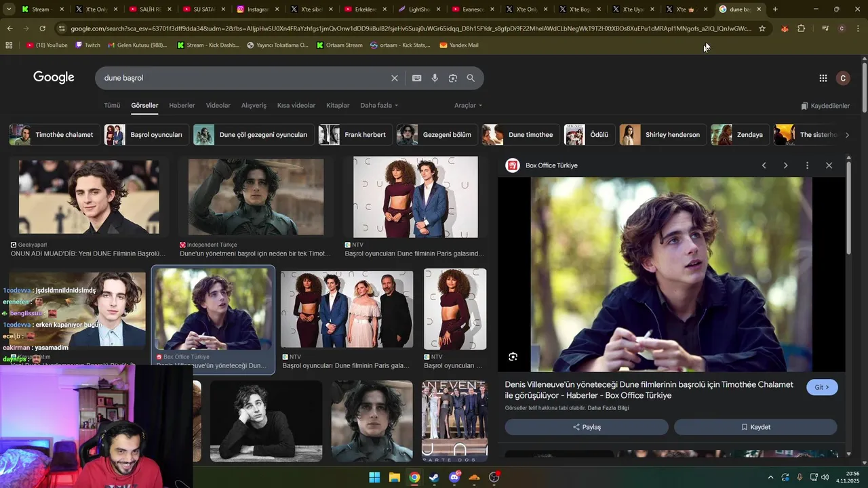Screen dimensions: 868x488
Task: Switch to the Alışveriş search tab
Action: coord(254,106)
